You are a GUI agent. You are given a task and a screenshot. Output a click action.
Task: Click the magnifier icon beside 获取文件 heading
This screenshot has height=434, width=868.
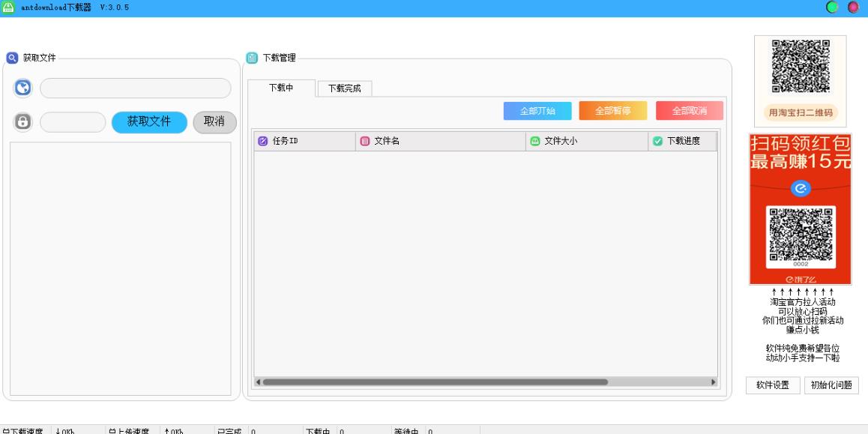coord(12,58)
